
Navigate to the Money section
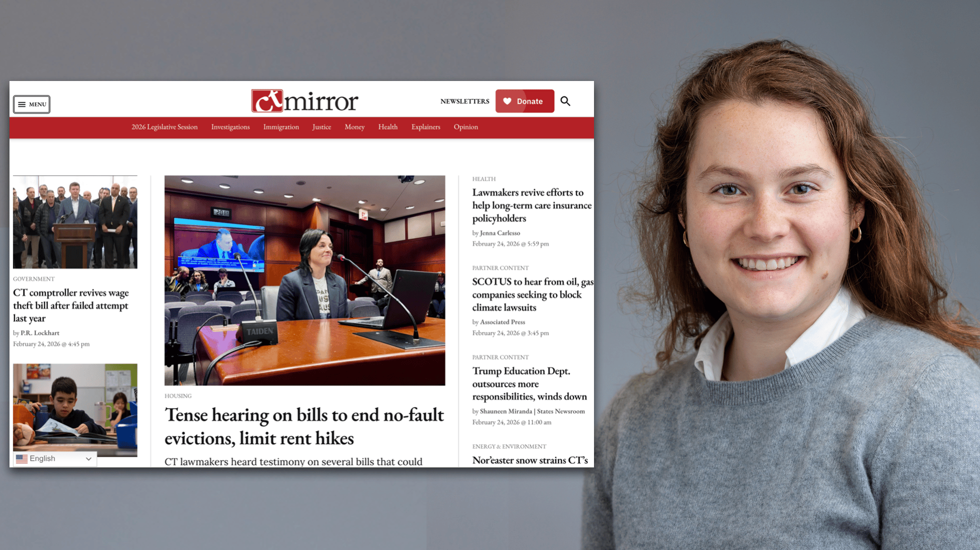354,127
